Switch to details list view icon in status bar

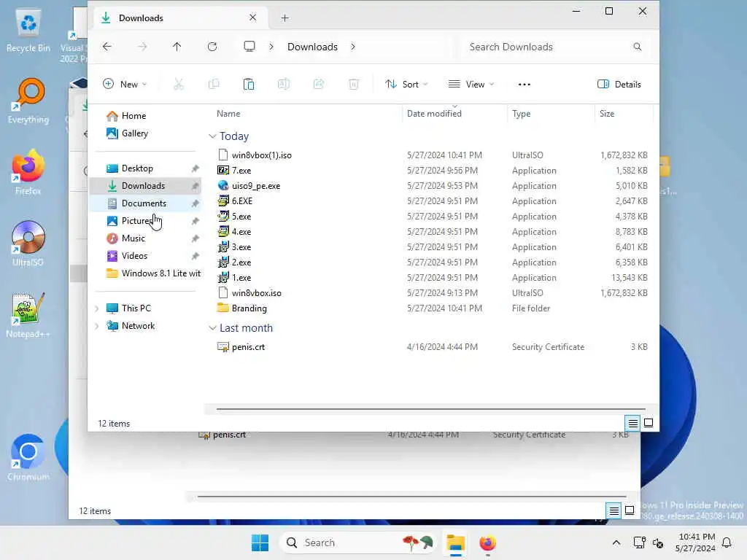click(632, 423)
